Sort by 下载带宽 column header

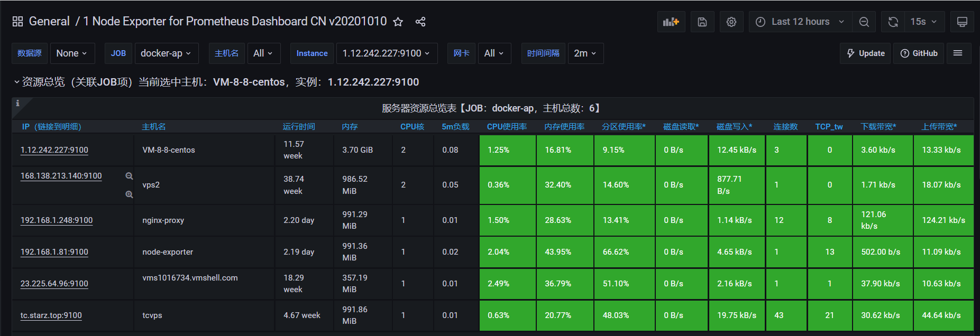[x=878, y=127]
